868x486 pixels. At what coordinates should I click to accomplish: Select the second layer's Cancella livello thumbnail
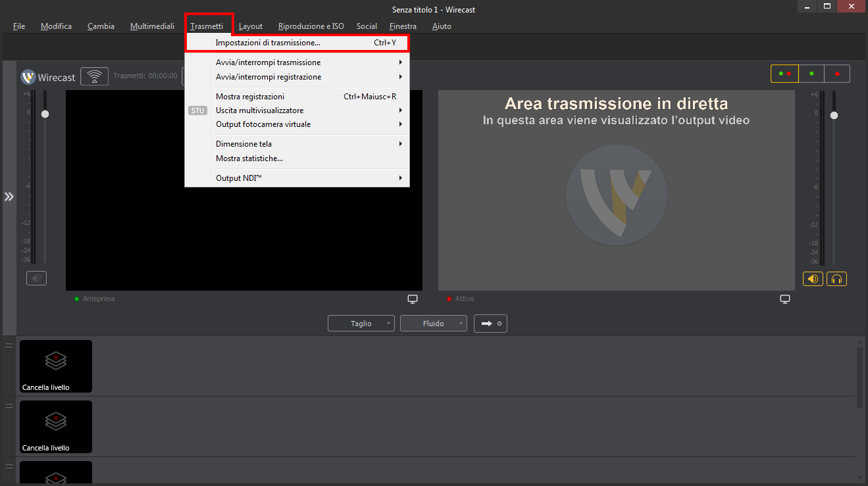(x=56, y=427)
